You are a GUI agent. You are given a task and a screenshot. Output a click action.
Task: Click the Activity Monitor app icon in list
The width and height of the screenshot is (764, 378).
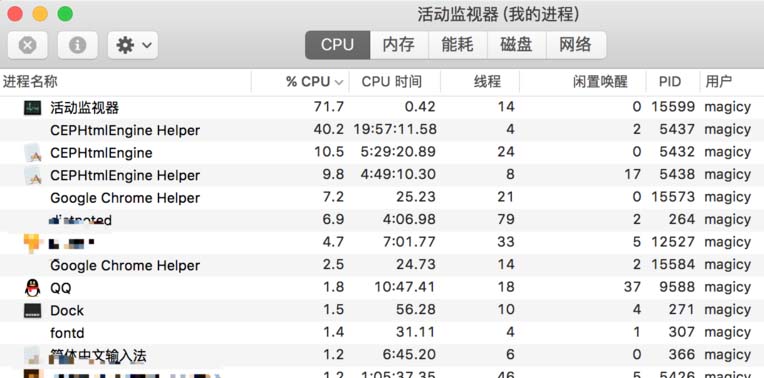coord(33,107)
